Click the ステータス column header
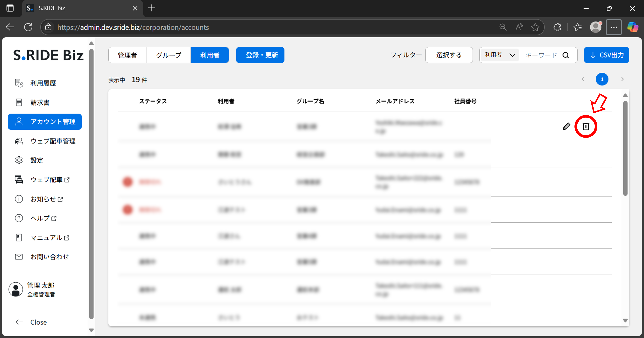Viewport: 644px width, 338px height. (153, 101)
